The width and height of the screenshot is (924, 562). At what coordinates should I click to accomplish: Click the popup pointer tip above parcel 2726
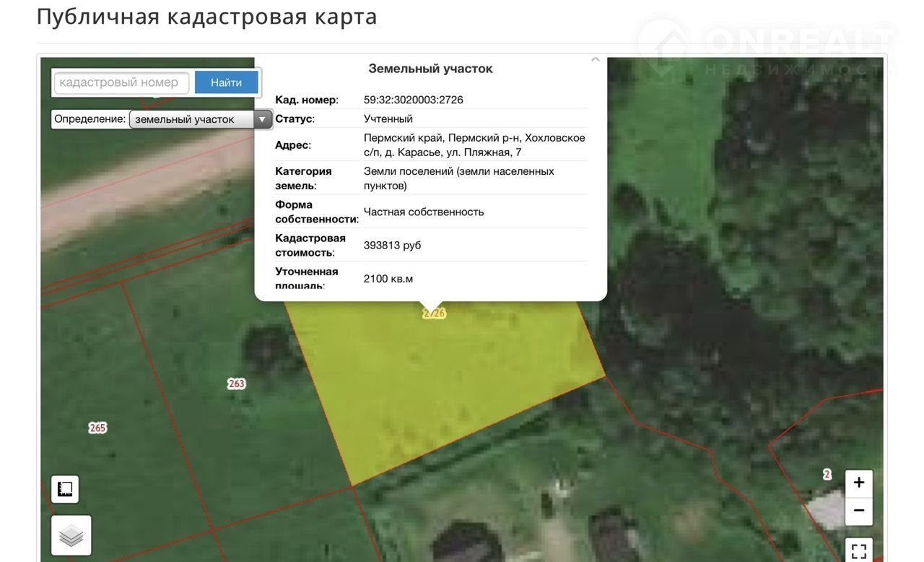click(x=432, y=306)
